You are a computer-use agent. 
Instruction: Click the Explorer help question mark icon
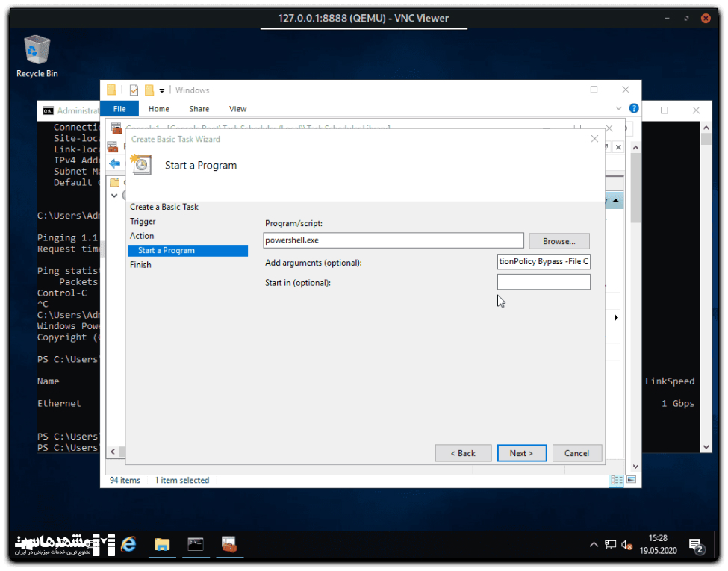[x=634, y=108]
